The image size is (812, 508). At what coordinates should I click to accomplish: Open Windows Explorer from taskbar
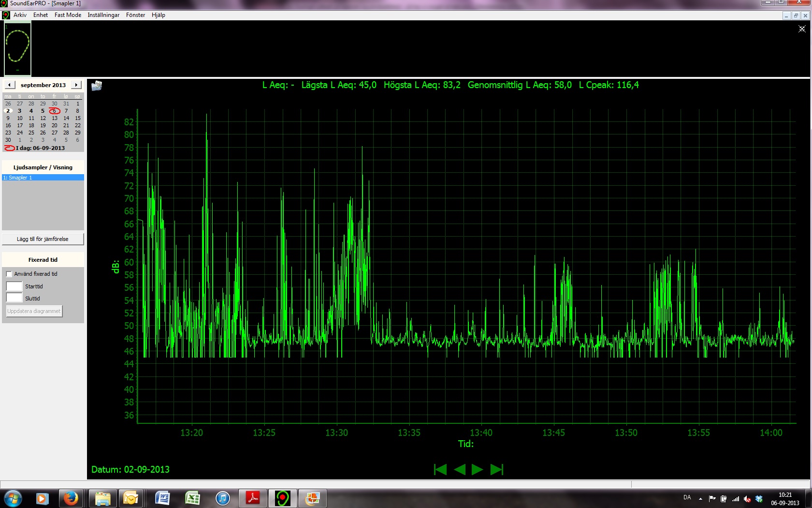pos(102,498)
